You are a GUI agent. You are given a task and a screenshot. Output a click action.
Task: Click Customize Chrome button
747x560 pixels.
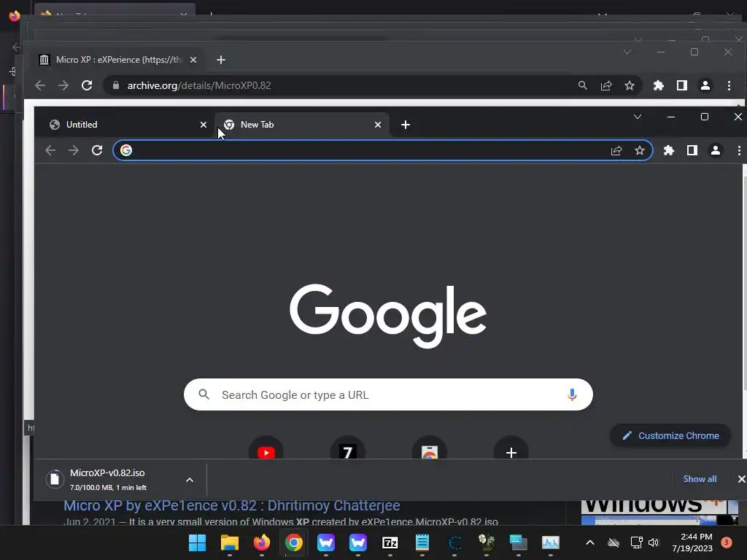coord(671,436)
